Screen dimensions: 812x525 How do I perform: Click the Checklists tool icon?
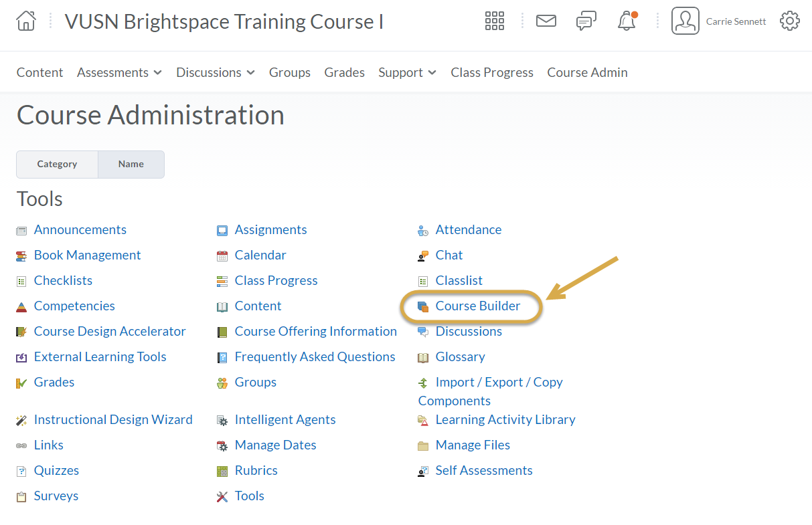21,282
